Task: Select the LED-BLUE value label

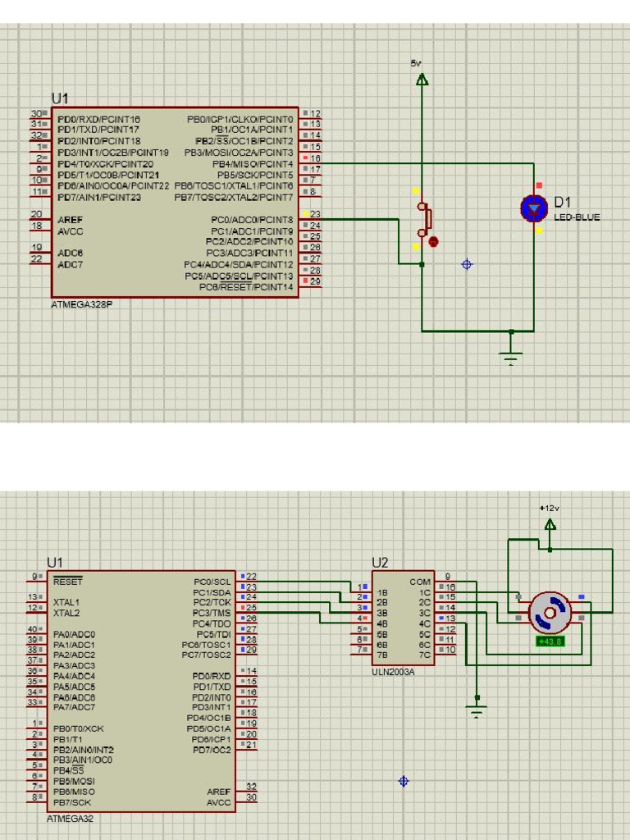Action: (577, 217)
